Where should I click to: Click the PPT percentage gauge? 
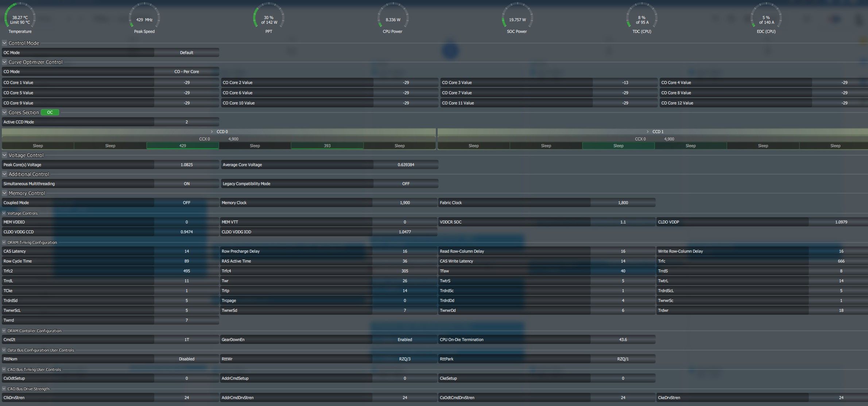269,19
